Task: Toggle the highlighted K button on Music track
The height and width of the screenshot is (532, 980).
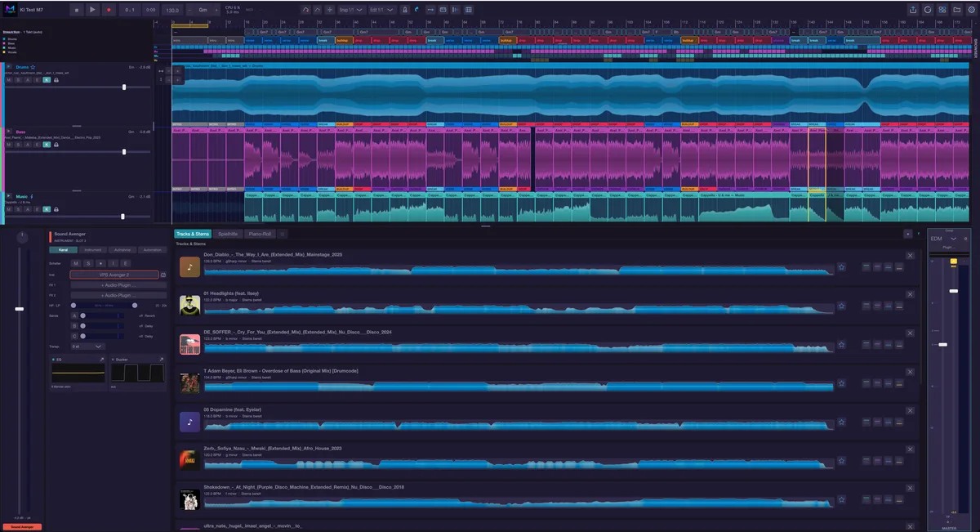Action: (46, 209)
